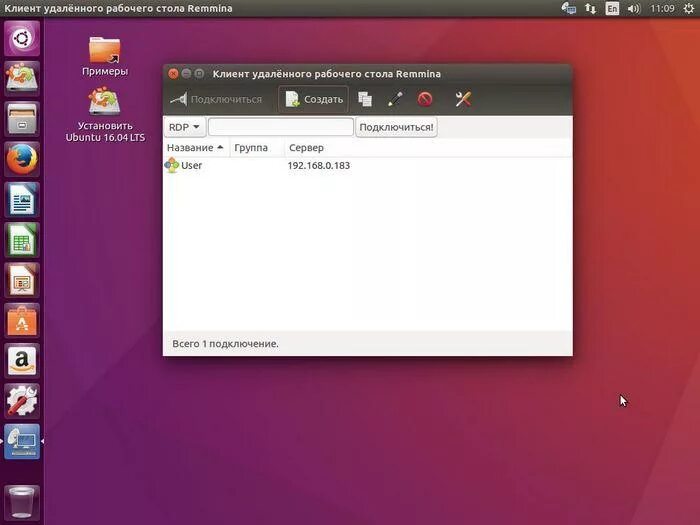Minimize the Remmina window

click(x=186, y=74)
